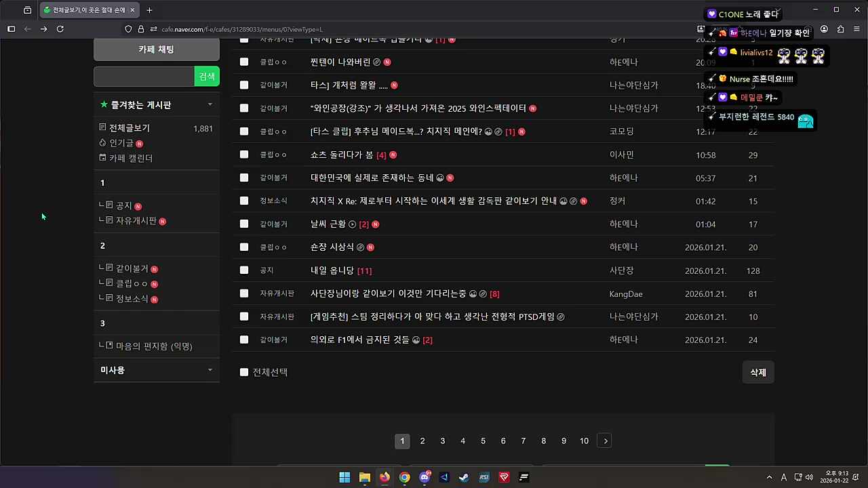Viewport: 868px width, 488px height.
Task: Select 인기글 in the sidebar
Action: [x=121, y=142]
